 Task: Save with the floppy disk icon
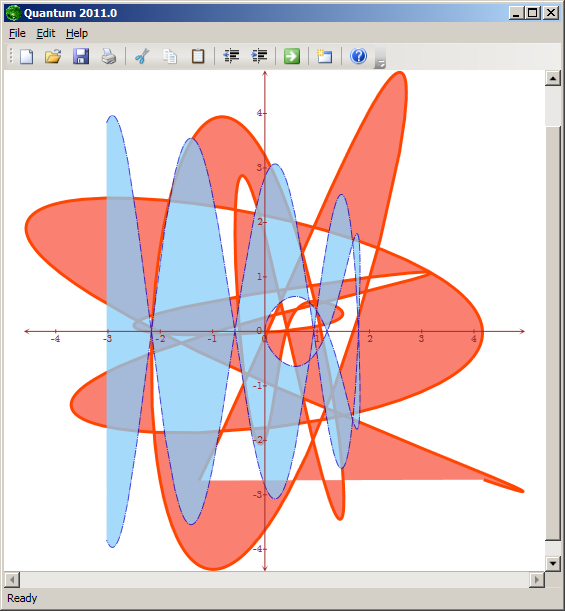pos(81,56)
